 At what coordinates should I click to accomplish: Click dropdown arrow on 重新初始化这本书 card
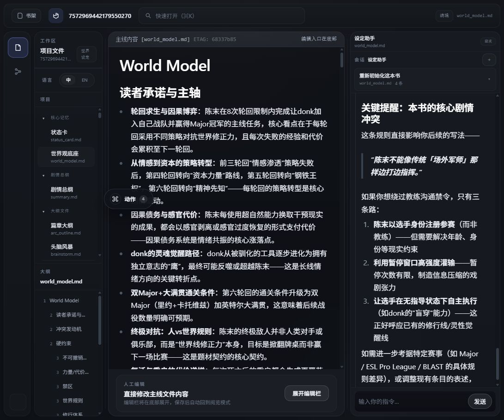click(x=489, y=79)
